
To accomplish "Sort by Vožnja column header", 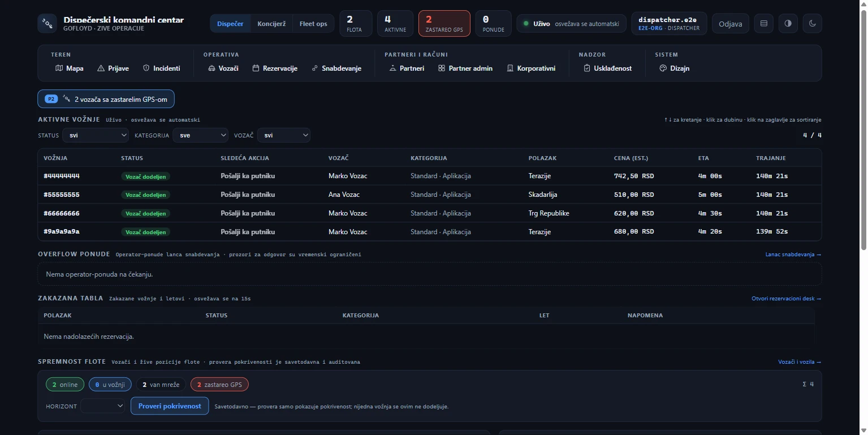I will [55, 158].
